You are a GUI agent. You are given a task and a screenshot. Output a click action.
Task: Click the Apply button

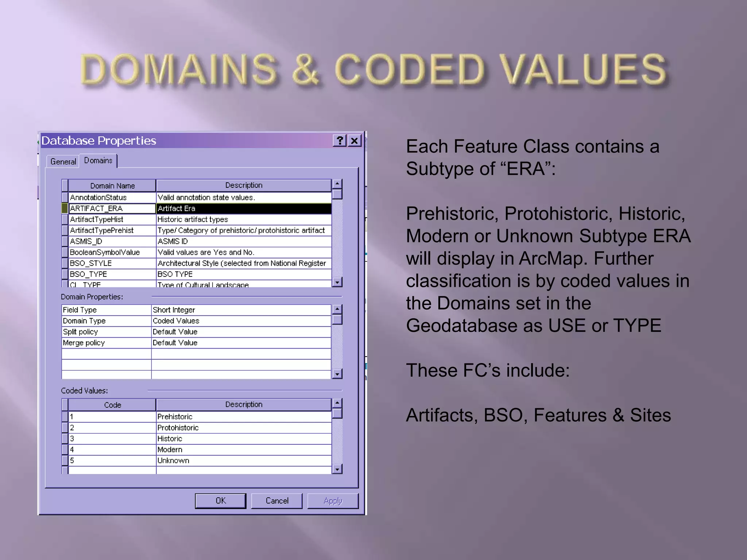pyautogui.click(x=333, y=501)
